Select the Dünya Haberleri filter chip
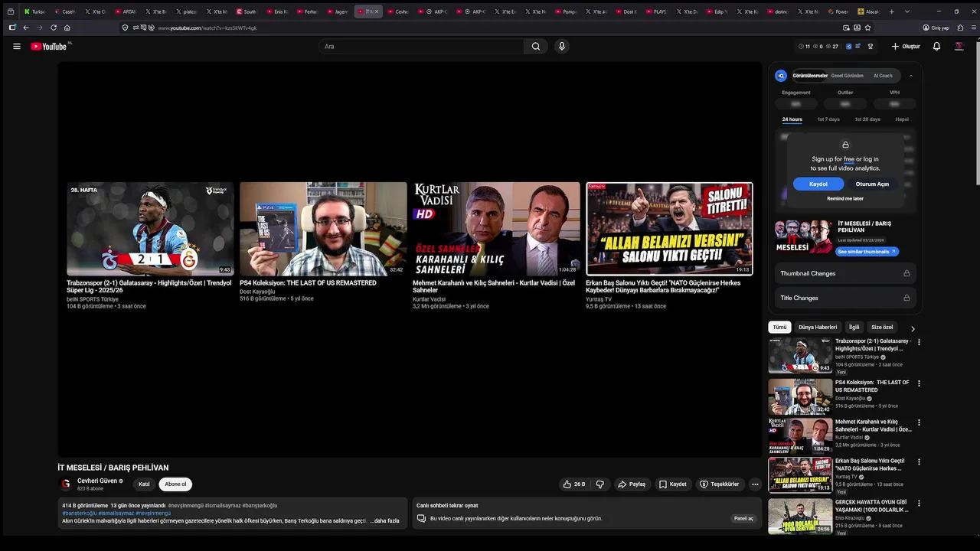 (x=818, y=327)
